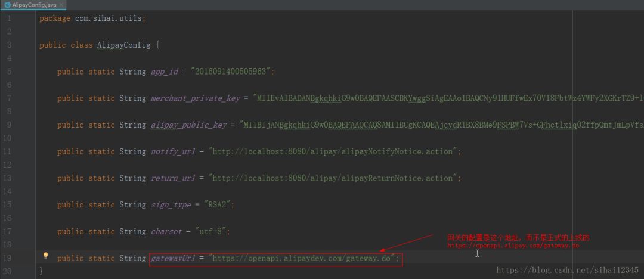Click the red openapi.alipay.com annotation URL
Viewport: 644px width, 279px height.
(513, 245)
